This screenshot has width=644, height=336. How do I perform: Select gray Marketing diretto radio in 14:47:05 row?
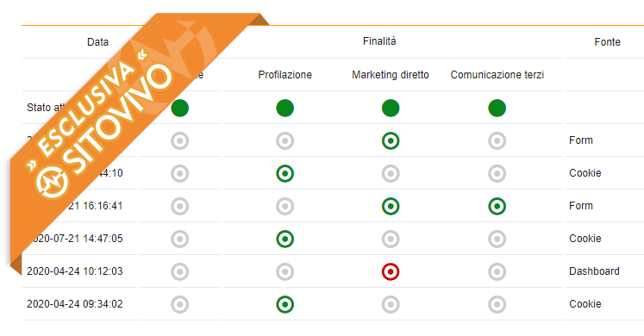click(391, 239)
